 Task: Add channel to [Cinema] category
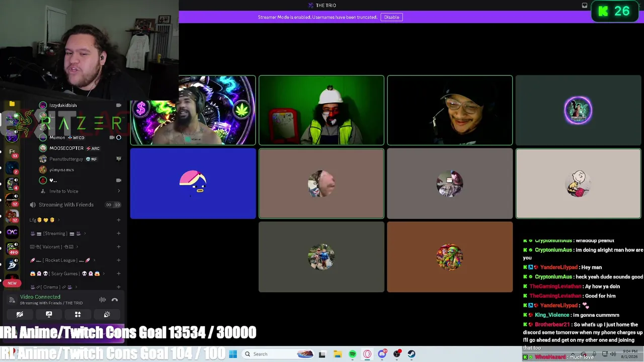pyautogui.click(x=119, y=287)
